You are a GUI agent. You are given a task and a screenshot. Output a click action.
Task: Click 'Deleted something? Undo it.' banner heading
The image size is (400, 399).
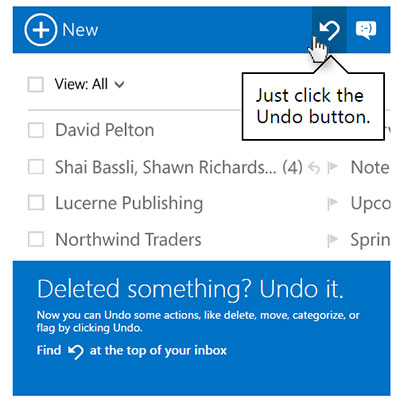pyautogui.click(x=190, y=289)
